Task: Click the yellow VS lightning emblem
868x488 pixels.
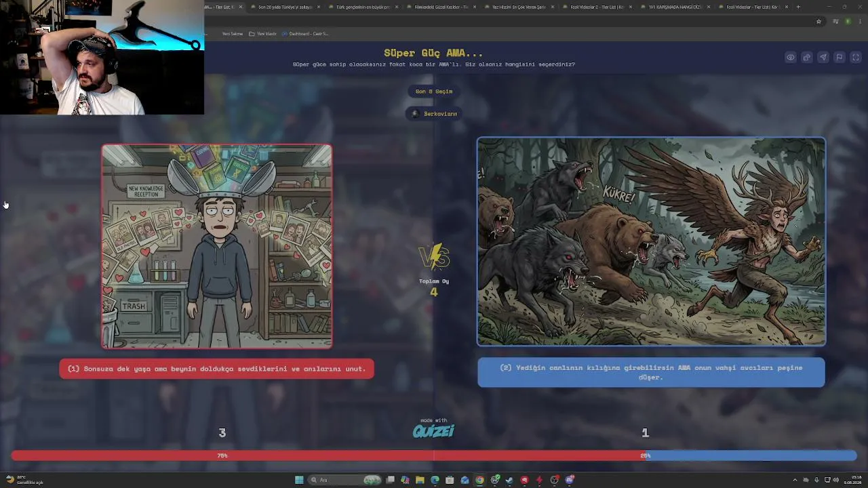Action: click(x=434, y=258)
